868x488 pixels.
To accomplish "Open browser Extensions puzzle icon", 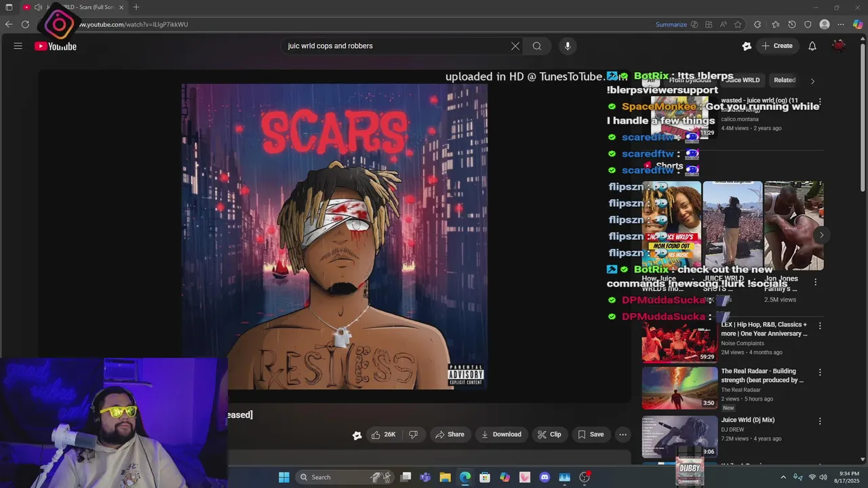I will pyautogui.click(x=757, y=24).
